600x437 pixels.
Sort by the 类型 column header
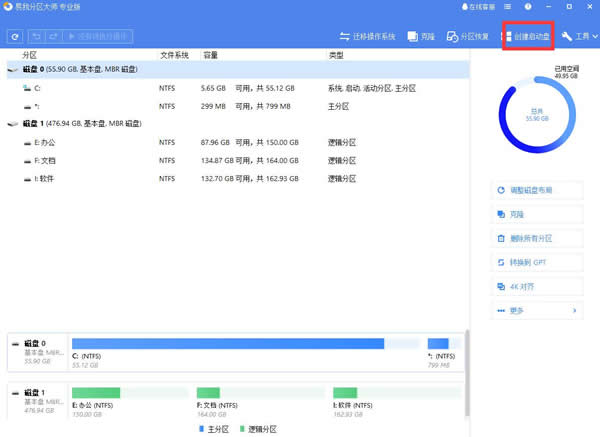click(x=336, y=55)
